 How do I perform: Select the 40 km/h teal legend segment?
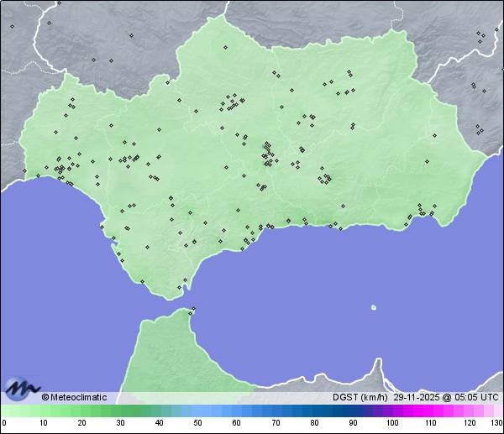[x=159, y=411]
